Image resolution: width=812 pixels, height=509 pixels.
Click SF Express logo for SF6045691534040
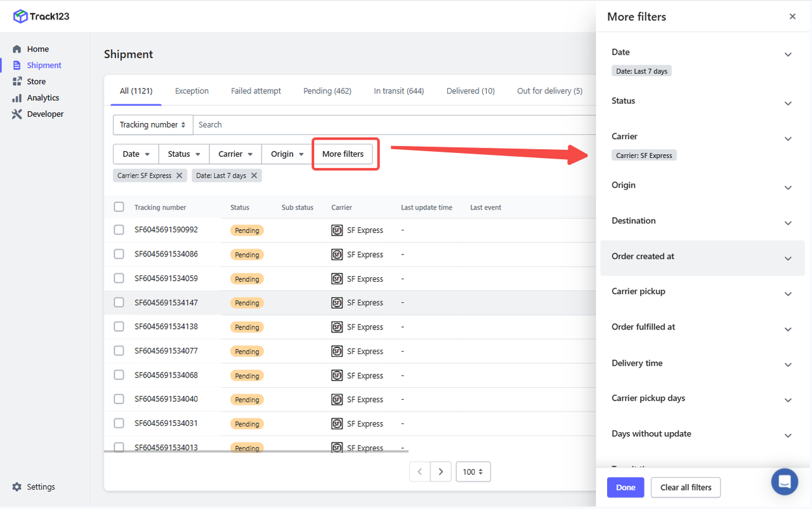[x=337, y=399]
